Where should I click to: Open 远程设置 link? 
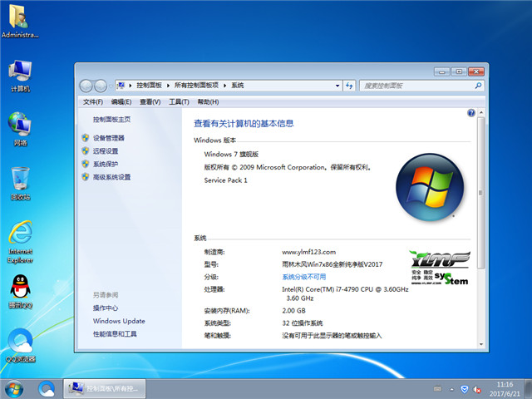coord(106,150)
